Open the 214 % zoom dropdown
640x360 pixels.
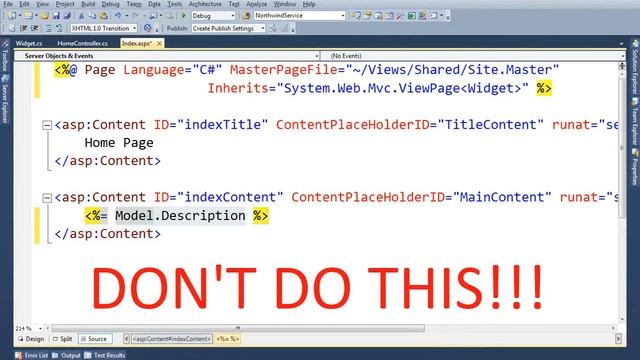29,328
